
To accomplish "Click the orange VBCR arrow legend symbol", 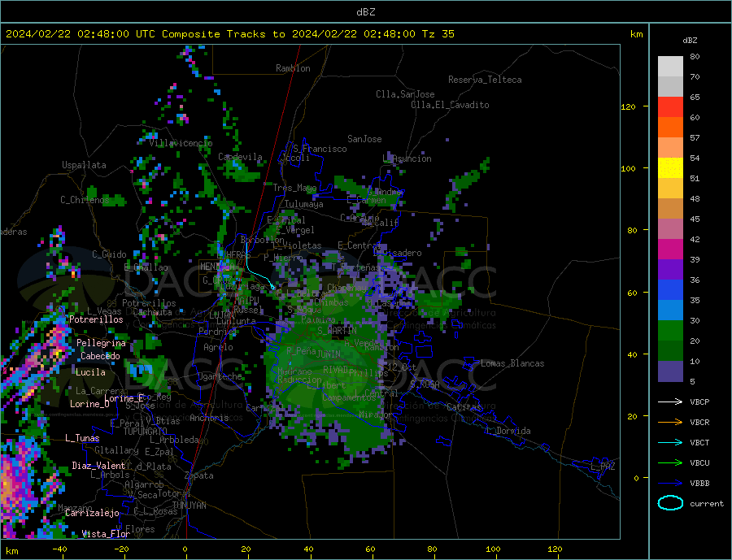I will tap(670, 423).
